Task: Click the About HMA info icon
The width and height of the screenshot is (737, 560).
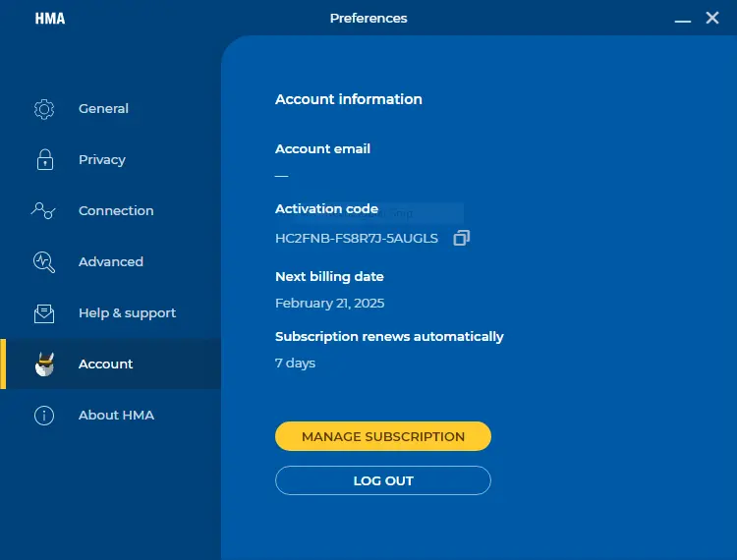Action: 44,416
